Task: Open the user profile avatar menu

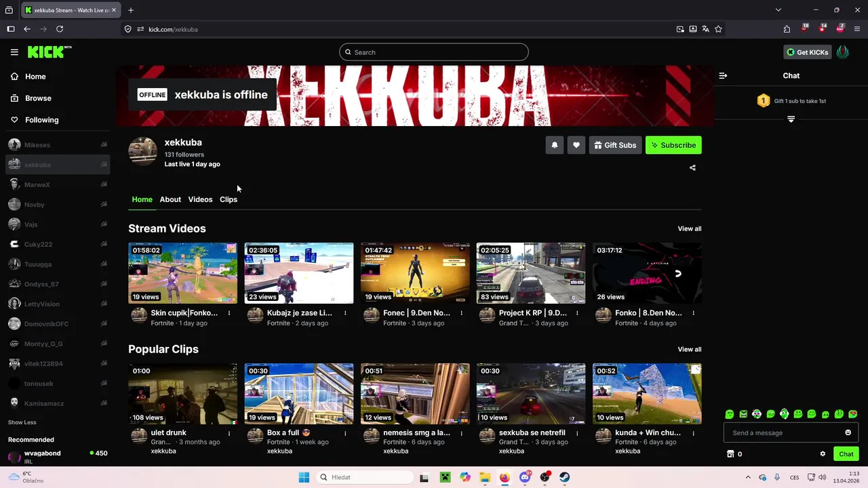Action: tap(843, 52)
